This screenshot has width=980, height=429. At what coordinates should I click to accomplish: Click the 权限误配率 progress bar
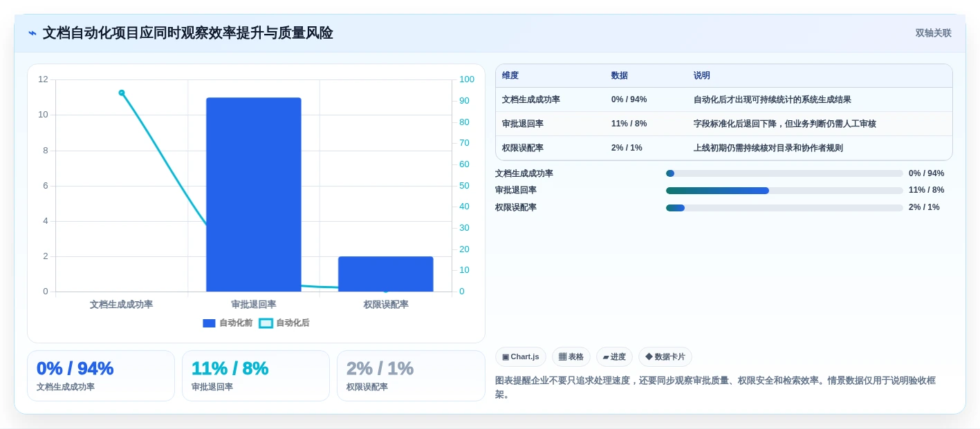point(784,207)
